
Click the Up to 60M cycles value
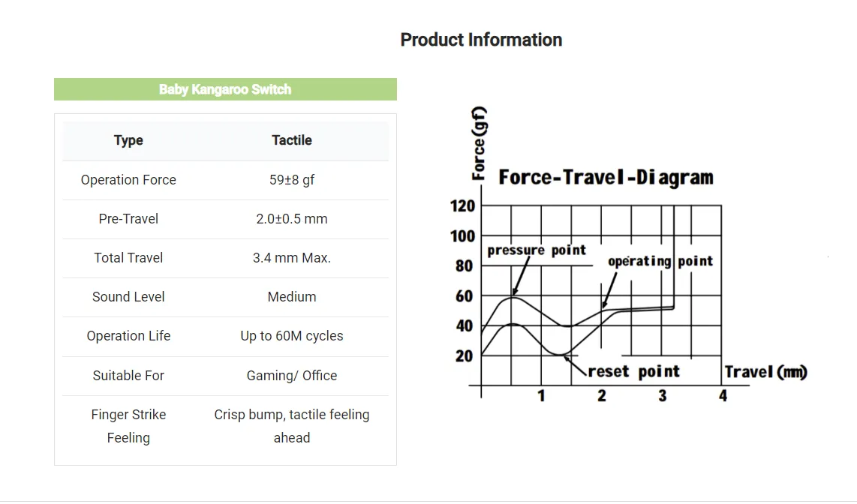291,336
